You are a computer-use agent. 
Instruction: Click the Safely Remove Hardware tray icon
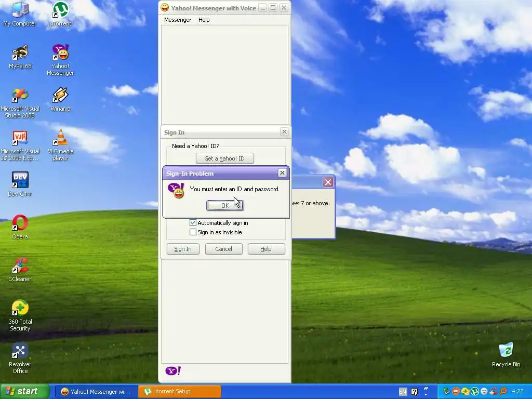click(446, 392)
